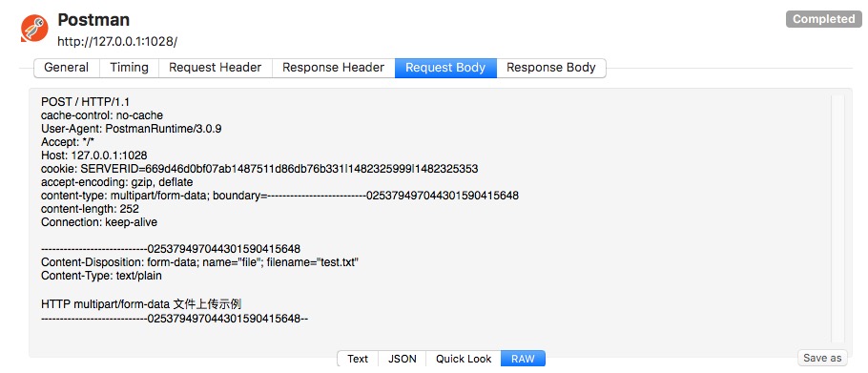The width and height of the screenshot is (868, 373).
Task: Click the Save as button
Action: coord(822,358)
